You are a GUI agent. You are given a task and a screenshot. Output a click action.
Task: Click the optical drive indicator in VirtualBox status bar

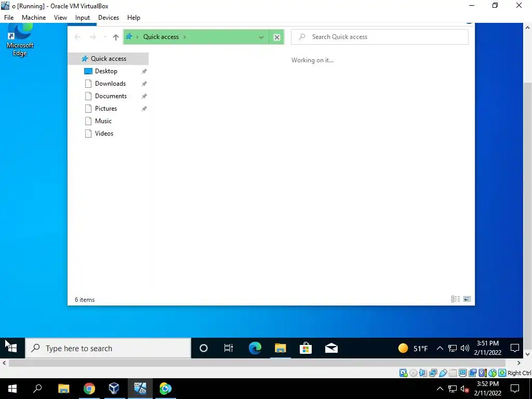pyautogui.click(x=413, y=373)
